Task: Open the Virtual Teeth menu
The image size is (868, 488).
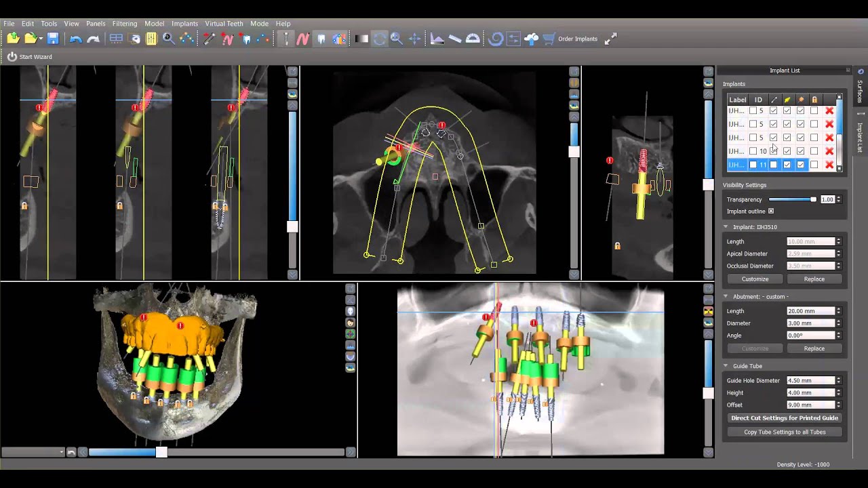Action: point(224,24)
